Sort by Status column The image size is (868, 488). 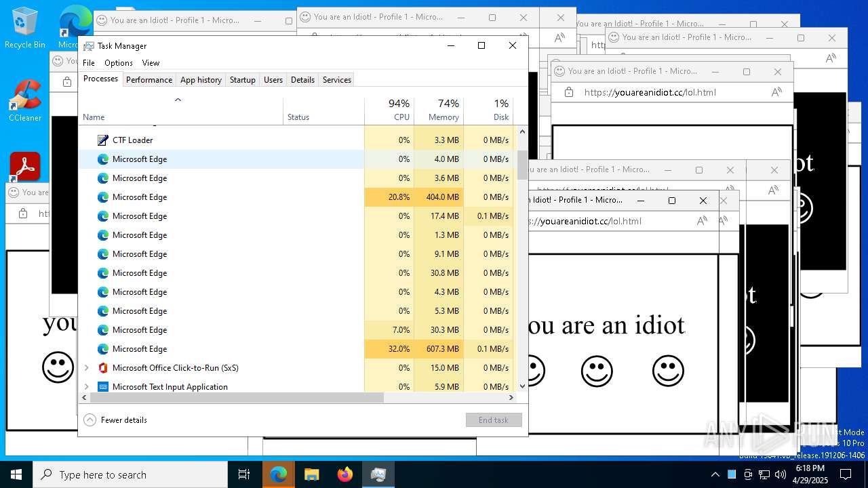(x=323, y=111)
